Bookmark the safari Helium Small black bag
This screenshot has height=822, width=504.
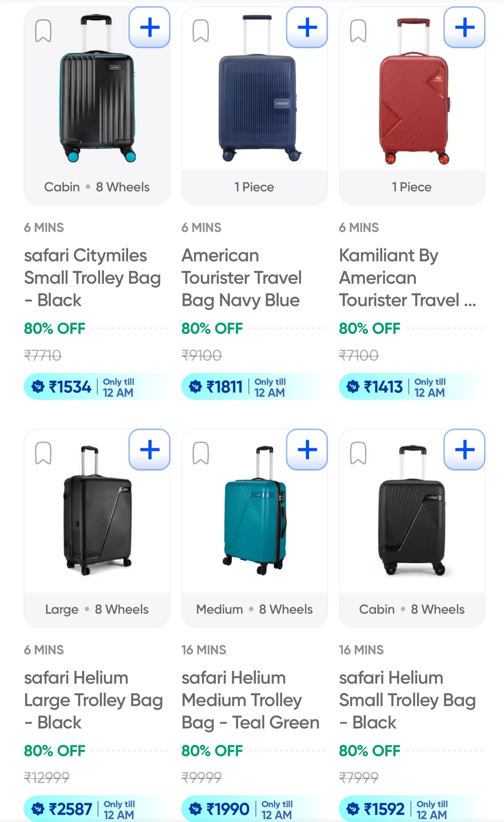coord(358,453)
